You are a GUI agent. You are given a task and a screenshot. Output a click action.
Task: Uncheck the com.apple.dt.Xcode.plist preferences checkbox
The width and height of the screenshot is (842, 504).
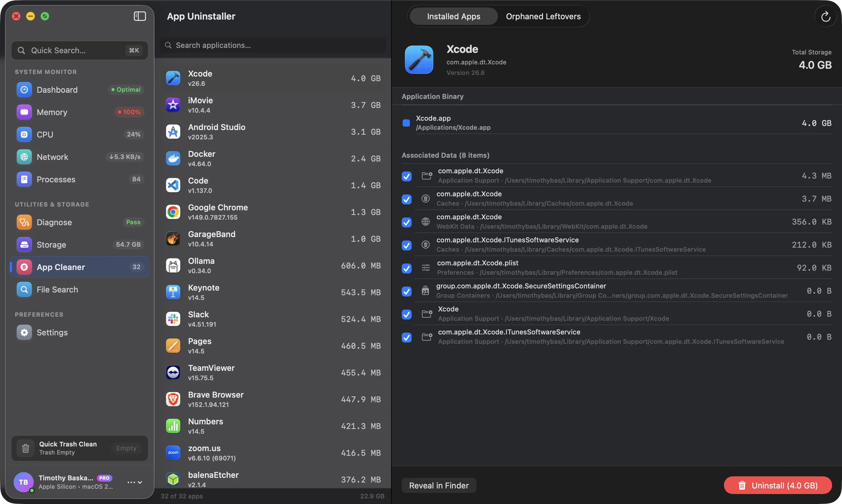[x=407, y=268]
